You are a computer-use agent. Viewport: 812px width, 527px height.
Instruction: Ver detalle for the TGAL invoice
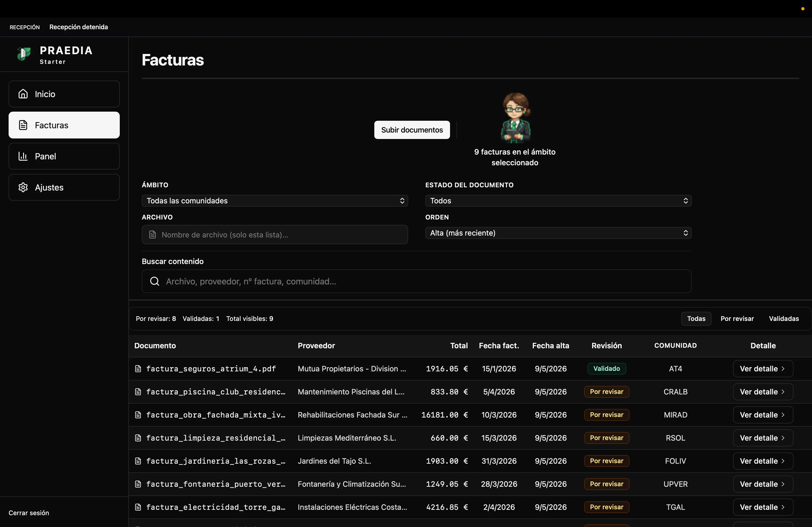[763, 507]
